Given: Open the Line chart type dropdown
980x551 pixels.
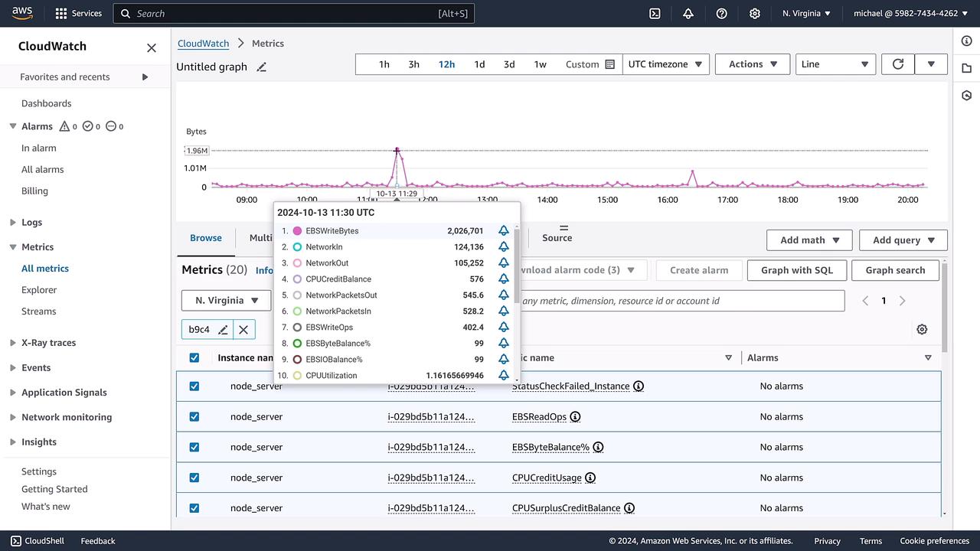Looking at the screenshot, I should click(835, 64).
